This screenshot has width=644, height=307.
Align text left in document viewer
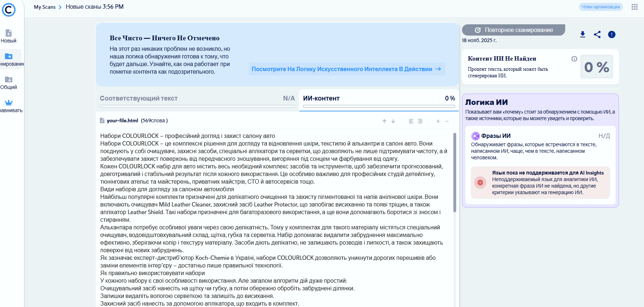coord(411,121)
